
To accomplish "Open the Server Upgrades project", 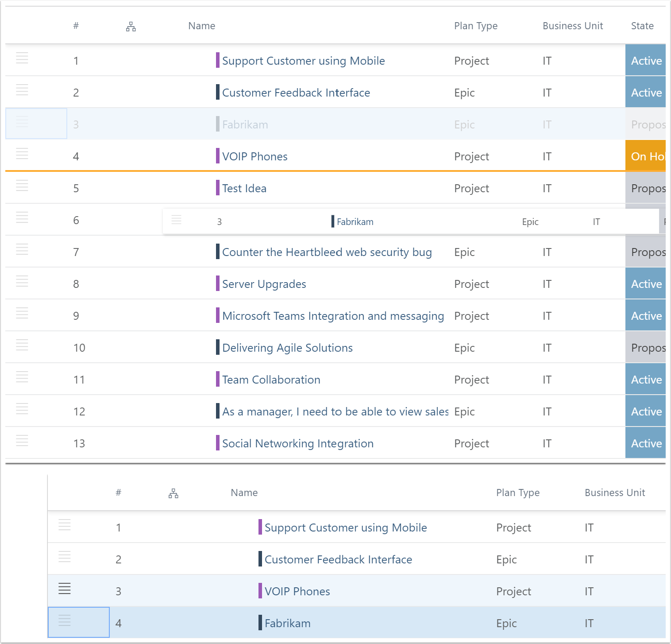I will click(x=264, y=284).
